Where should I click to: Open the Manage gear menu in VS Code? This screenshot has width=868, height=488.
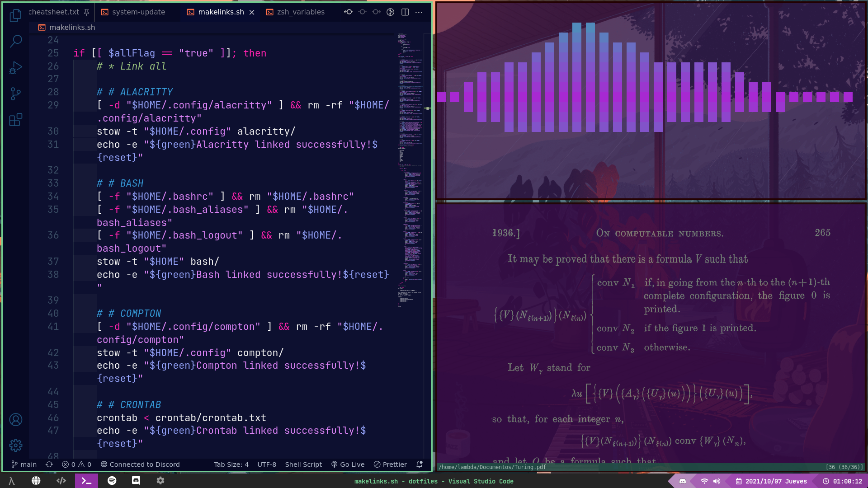tap(15, 446)
